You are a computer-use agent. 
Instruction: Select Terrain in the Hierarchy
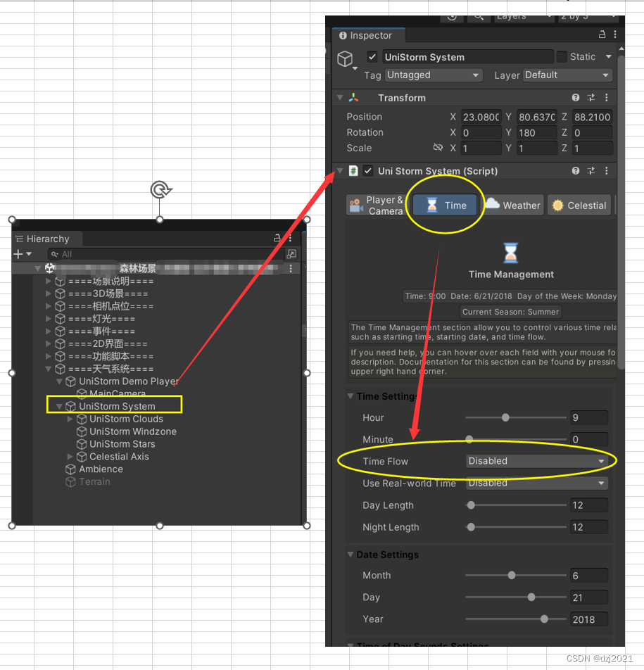(94, 481)
